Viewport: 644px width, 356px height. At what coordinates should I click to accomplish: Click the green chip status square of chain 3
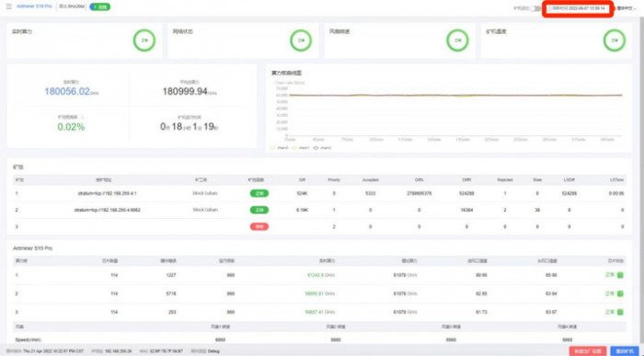coord(620,312)
